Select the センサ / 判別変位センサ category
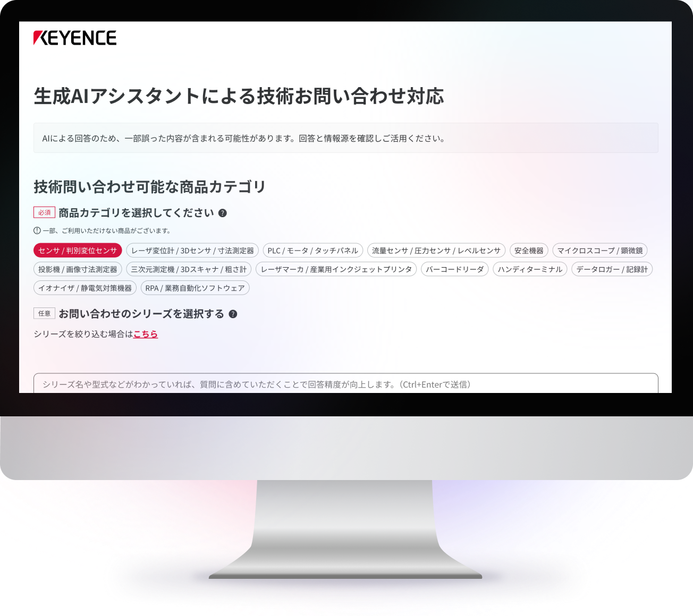The height and width of the screenshot is (616, 693). click(x=78, y=251)
